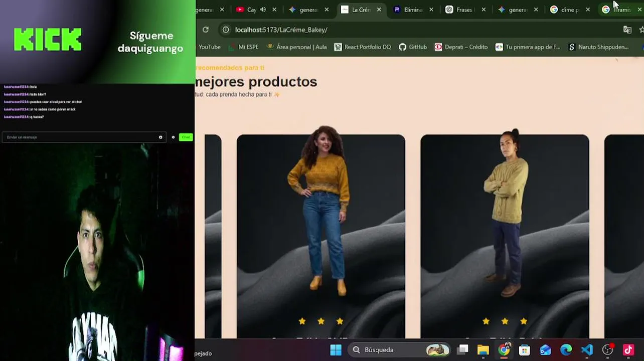This screenshot has width=644, height=361.
Task: Close the 'Elimina' tab
Action: (431, 10)
